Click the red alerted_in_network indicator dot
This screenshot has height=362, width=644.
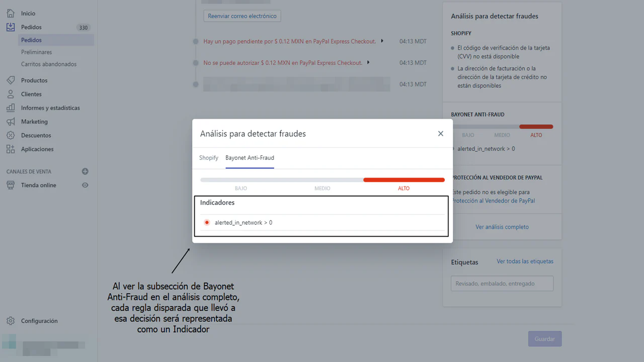click(x=207, y=223)
